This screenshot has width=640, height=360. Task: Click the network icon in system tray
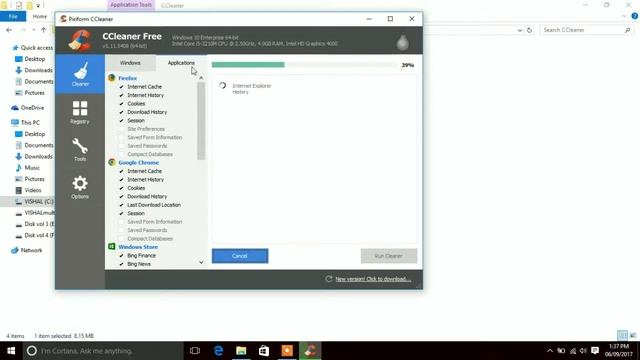coord(573,351)
